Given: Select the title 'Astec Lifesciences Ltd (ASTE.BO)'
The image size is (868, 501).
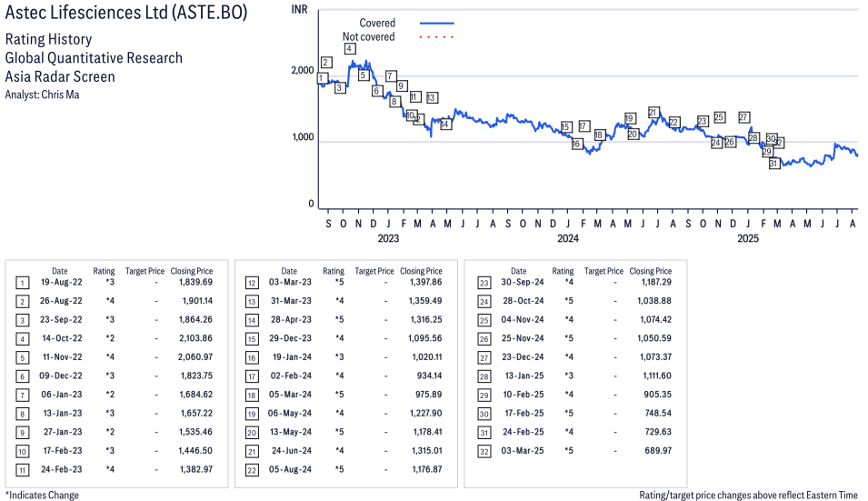Looking at the screenshot, I should [x=126, y=12].
